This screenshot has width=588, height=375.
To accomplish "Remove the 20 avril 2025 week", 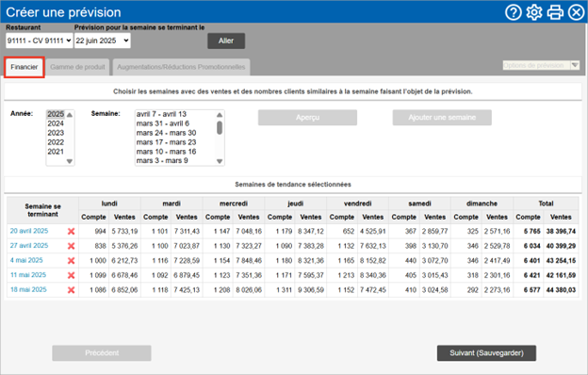I will (71, 232).
